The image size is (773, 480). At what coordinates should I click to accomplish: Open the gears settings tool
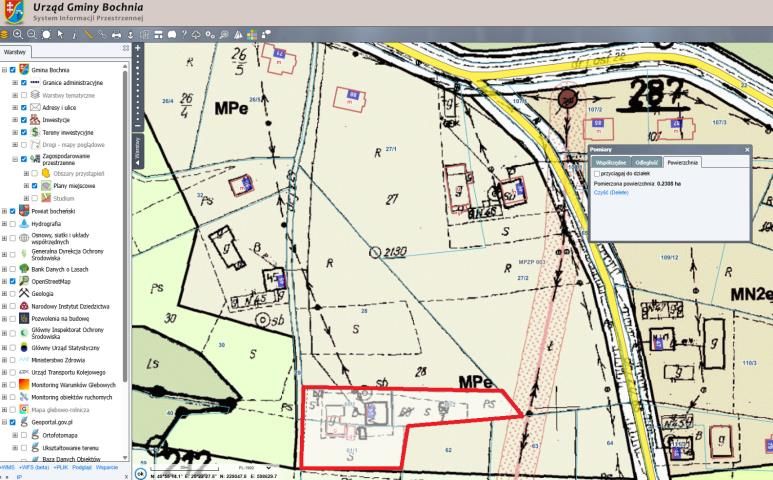click(210, 34)
